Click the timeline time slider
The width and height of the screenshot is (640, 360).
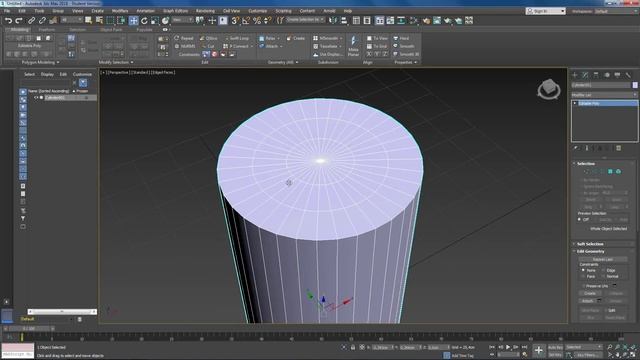click(29, 329)
